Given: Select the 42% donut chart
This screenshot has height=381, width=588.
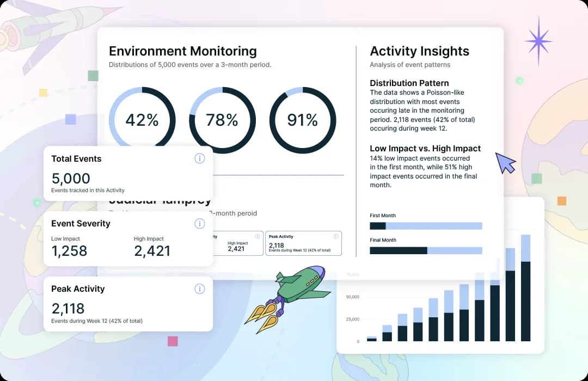Looking at the screenshot, I should click(x=142, y=120).
